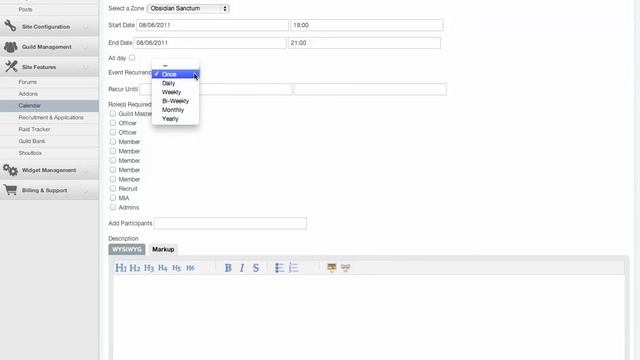This screenshot has width=640, height=360.
Task: Insert a numbered list
Action: pos(293,268)
